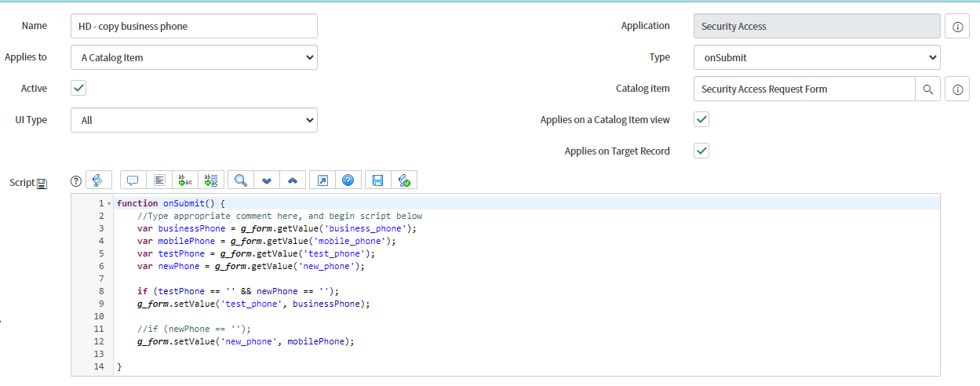Click the 'Active' field label
This screenshot has height=386, width=980.
(x=34, y=88)
